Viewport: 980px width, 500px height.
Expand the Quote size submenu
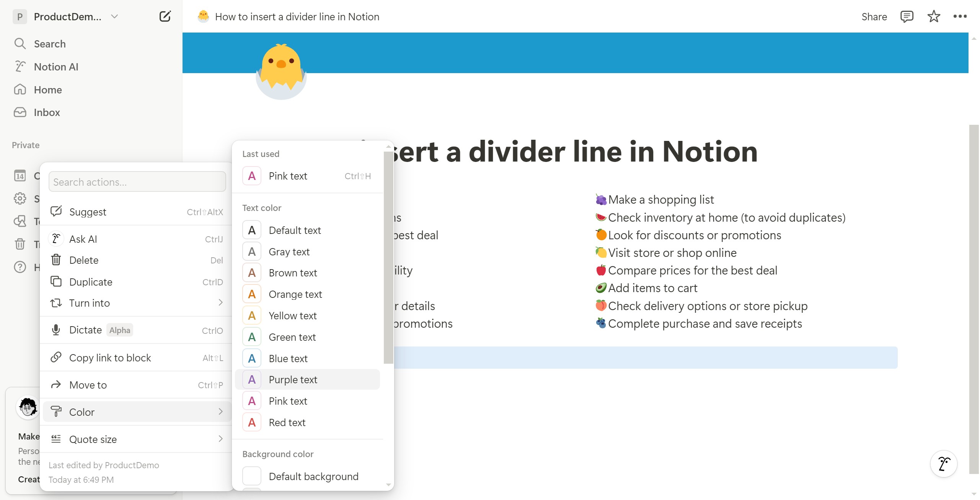137,439
